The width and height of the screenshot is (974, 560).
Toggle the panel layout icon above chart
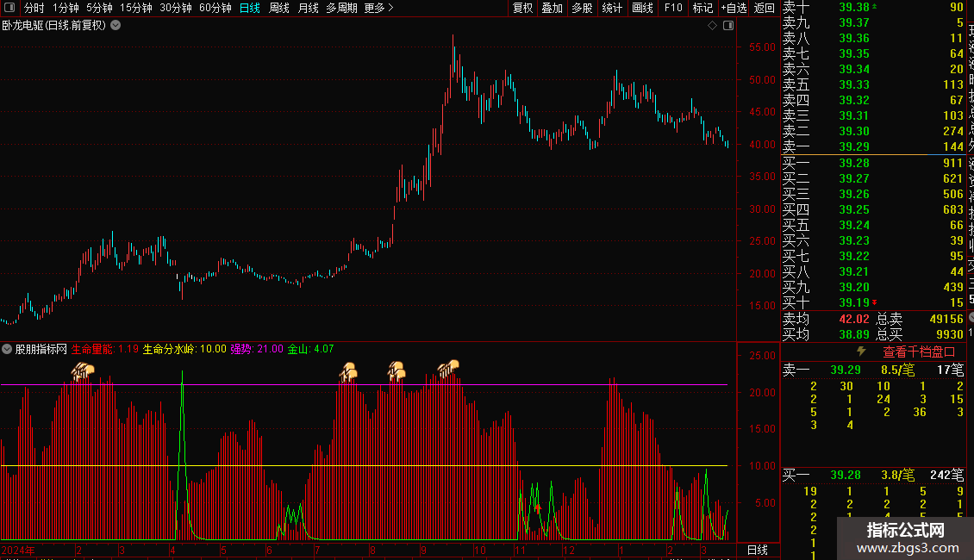pyautogui.click(x=728, y=26)
